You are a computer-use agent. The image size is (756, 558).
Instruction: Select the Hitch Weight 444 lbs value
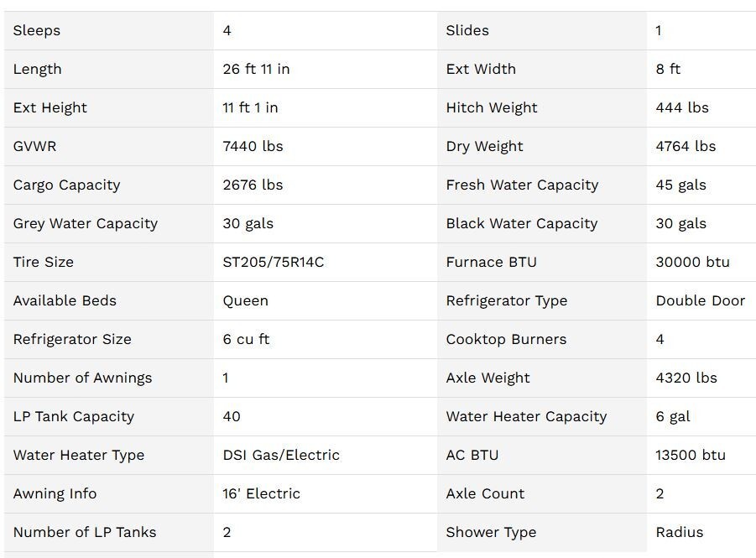coord(682,107)
